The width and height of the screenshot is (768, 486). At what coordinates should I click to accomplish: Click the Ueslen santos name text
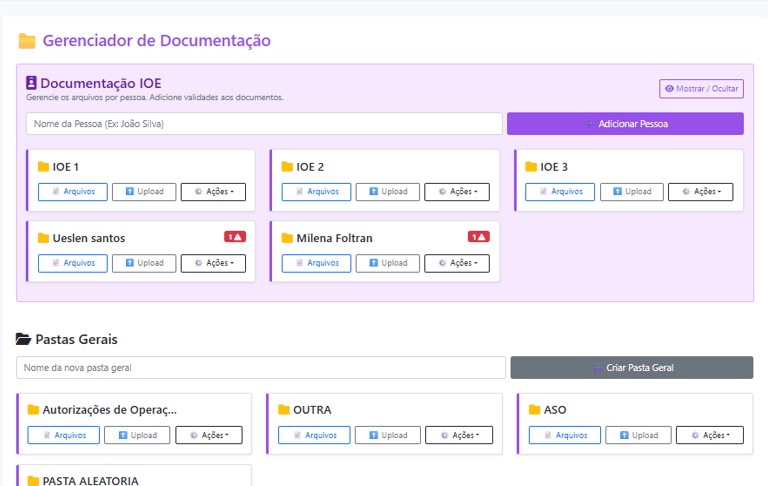tap(89, 238)
